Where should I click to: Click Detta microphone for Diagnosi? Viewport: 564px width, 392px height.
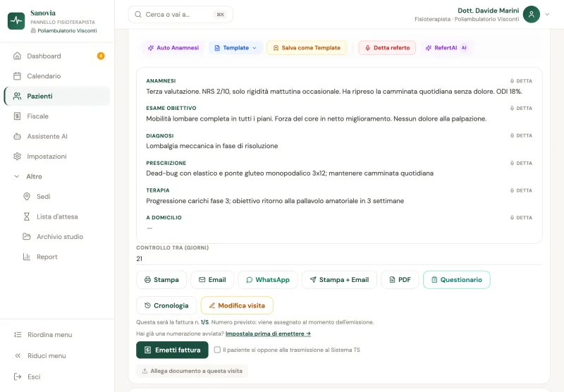point(521,135)
